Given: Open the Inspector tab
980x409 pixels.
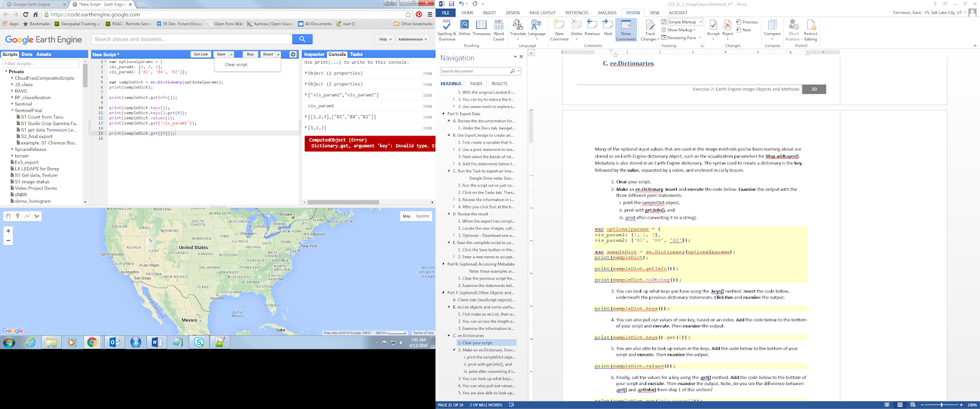Looking at the screenshot, I should [314, 55].
